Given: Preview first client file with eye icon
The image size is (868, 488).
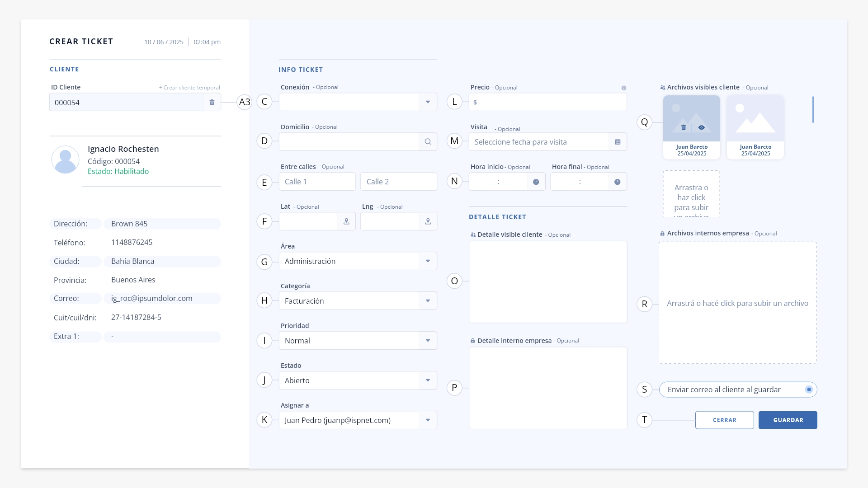Looking at the screenshot, I should [x=701, y=127].
